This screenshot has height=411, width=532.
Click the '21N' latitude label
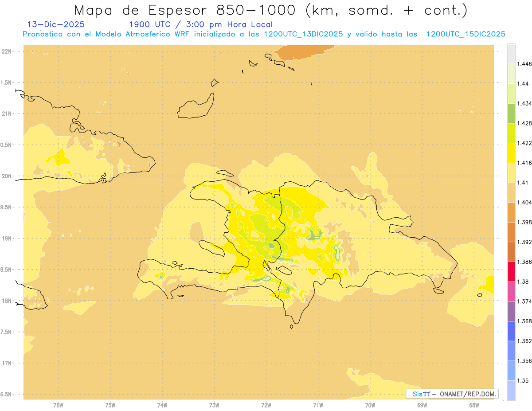pos(8,114)
